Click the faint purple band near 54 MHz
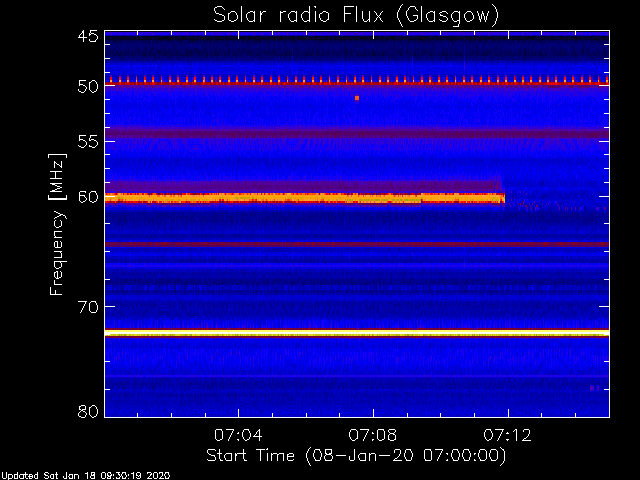This screenshot has height=480, width=640. 357,133
